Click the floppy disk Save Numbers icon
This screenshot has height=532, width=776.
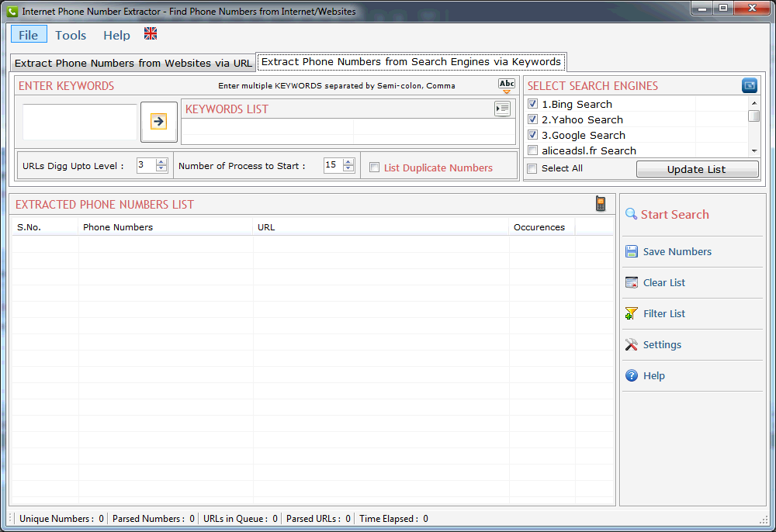[x=632, y=252]
